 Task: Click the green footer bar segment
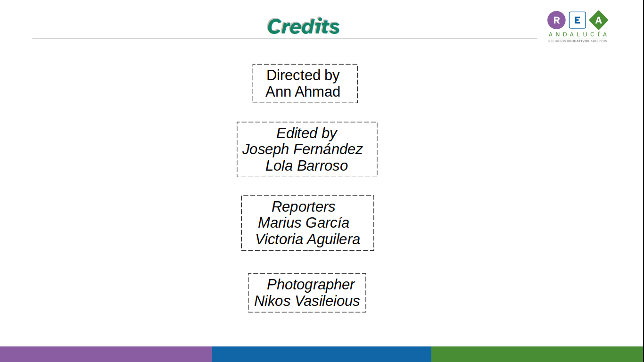tap(537, 354)
